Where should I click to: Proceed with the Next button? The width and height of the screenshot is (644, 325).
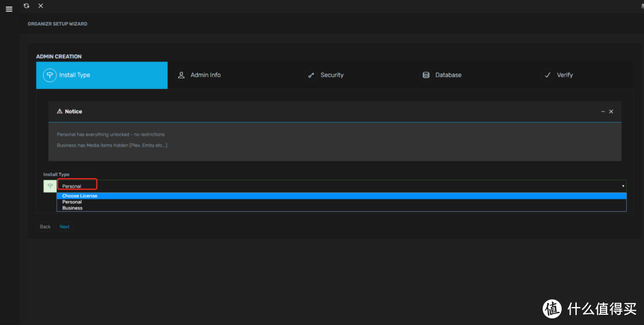pyautogui.click(x=64, y=227)
